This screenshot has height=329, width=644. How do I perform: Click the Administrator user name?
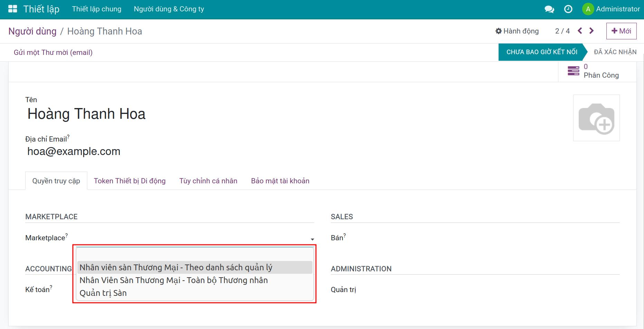pos(618,9)
